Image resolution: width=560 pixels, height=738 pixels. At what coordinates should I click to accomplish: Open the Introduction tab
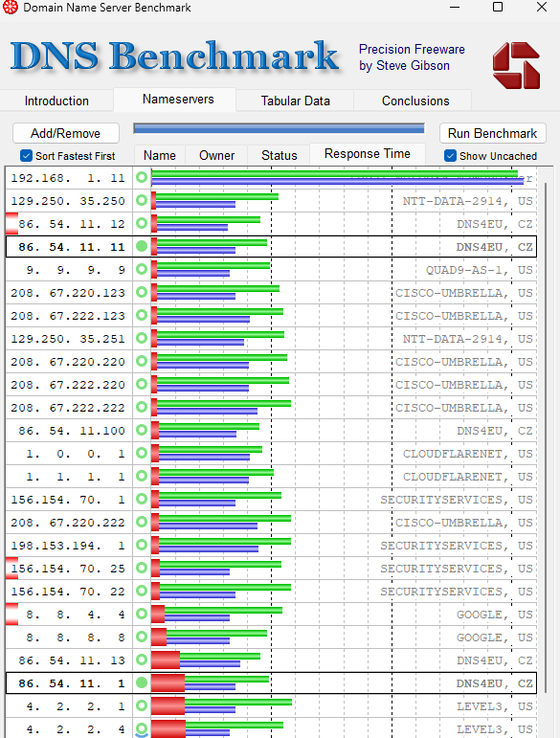(x=56, y=101)
